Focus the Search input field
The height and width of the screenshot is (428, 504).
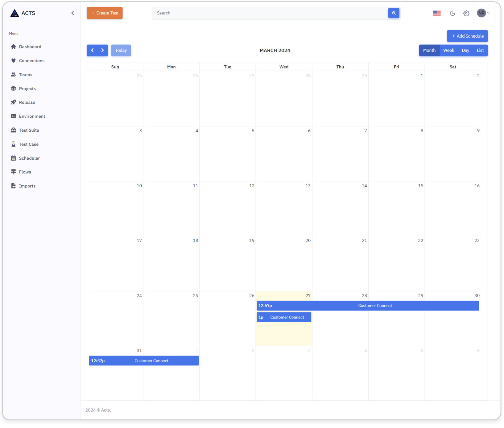pos(270,13)
